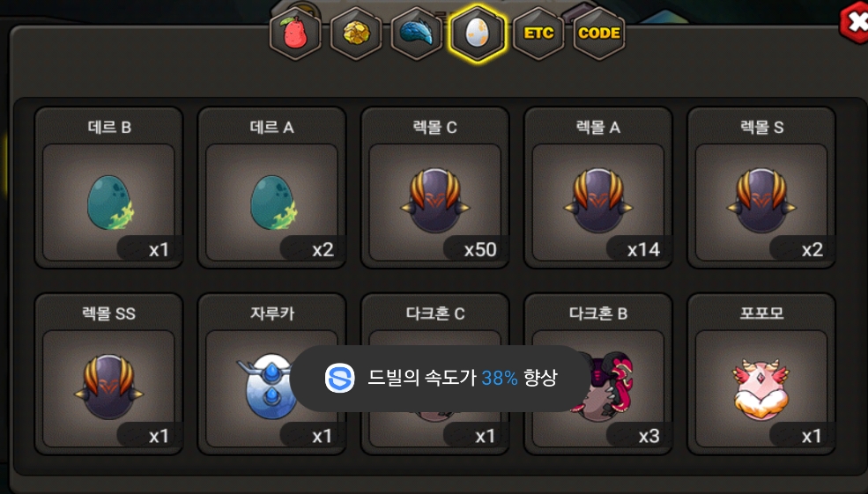Switch to the gold nugget tab
This screenshot has width=868, height=494.
click(356, 33)
